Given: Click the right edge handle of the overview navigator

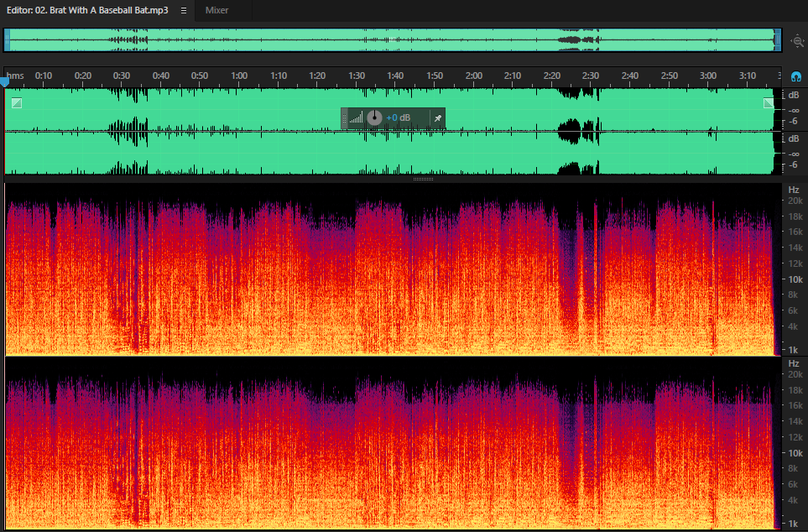Looking at the screenshot, I should click(x=778, y=39).
